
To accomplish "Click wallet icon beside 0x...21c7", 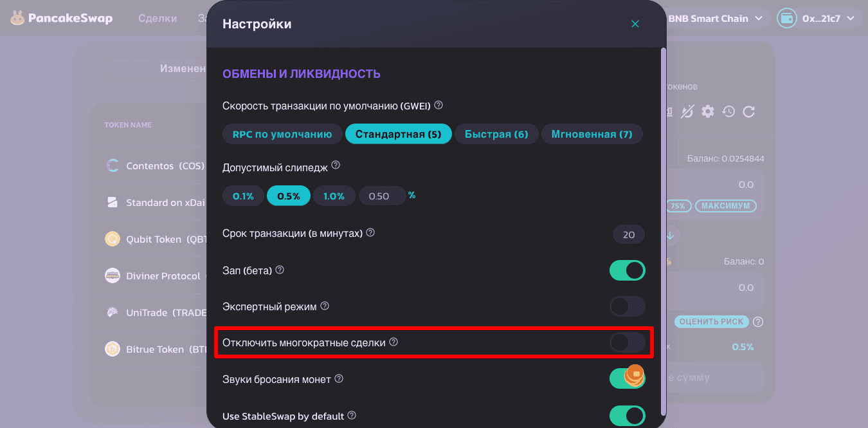I will point(787,19).
